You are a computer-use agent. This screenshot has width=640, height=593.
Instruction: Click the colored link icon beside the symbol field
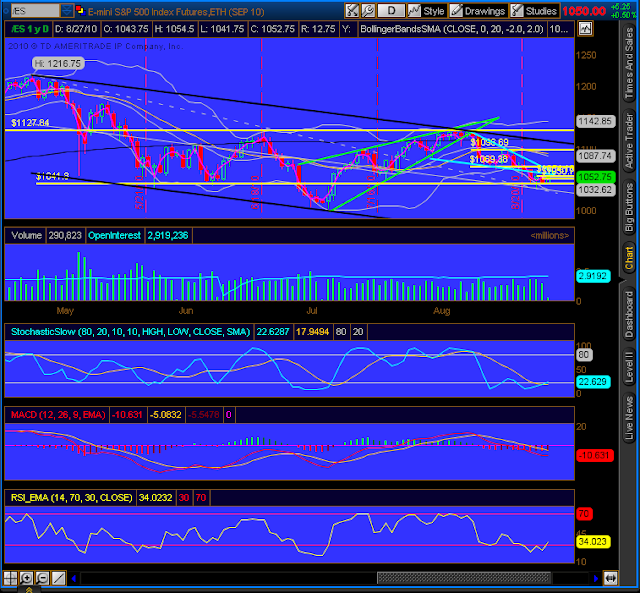coord(80,10)
